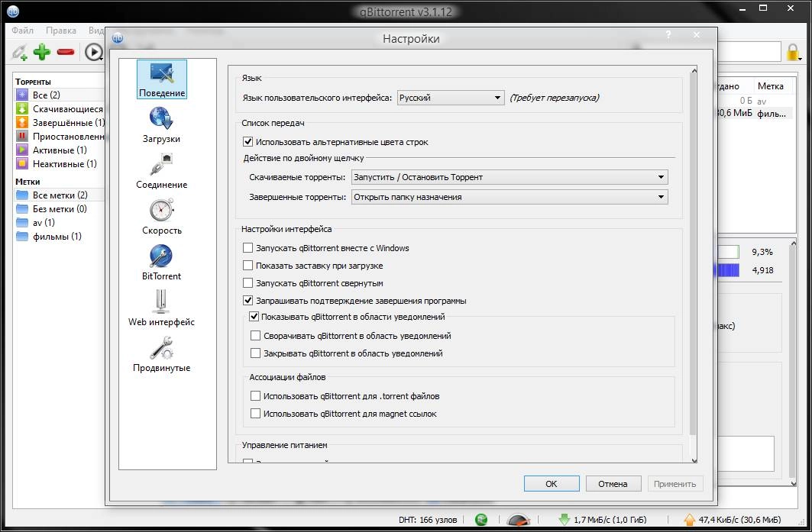Select the Без метки (0) label
Viewport: 812px width, 532px height.
60,208
